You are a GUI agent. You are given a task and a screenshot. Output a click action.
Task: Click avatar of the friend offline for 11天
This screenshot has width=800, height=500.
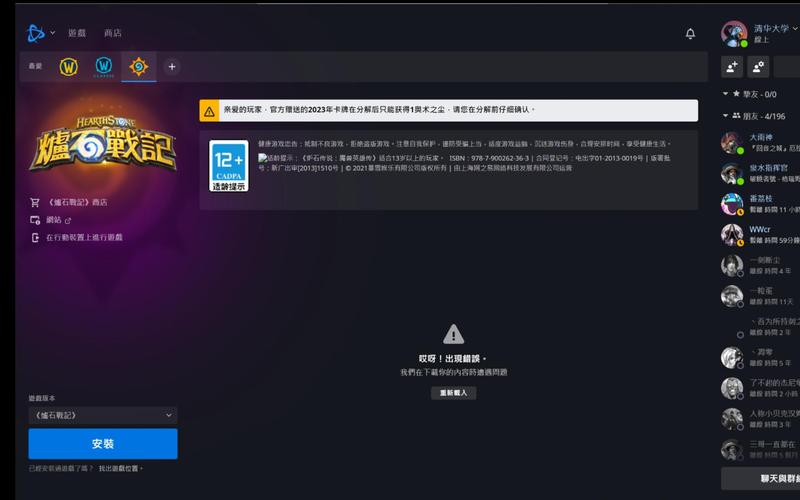coord(732,296)
